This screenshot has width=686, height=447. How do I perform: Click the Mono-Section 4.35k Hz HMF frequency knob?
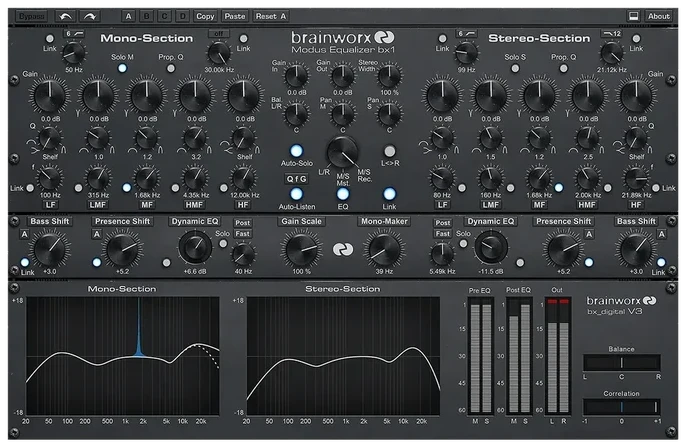[195, 178]
